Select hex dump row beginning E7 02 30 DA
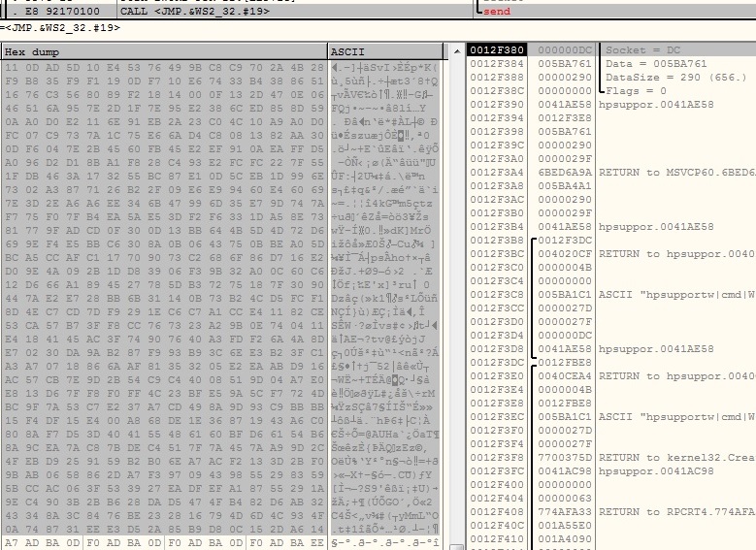This screenshot has height=550, width=756. coord(164,353)
